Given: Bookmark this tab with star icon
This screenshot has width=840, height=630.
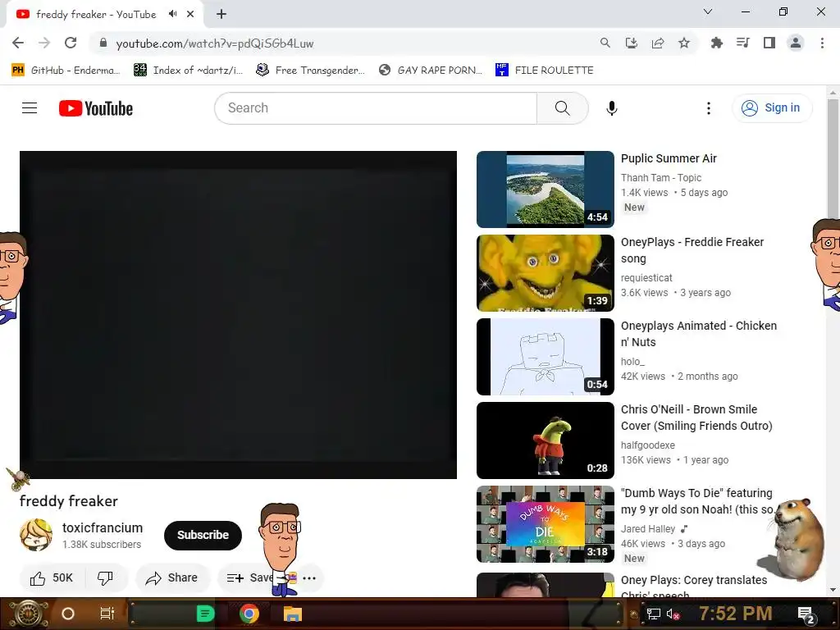Looking at the screenshot, I should (684, 43).
